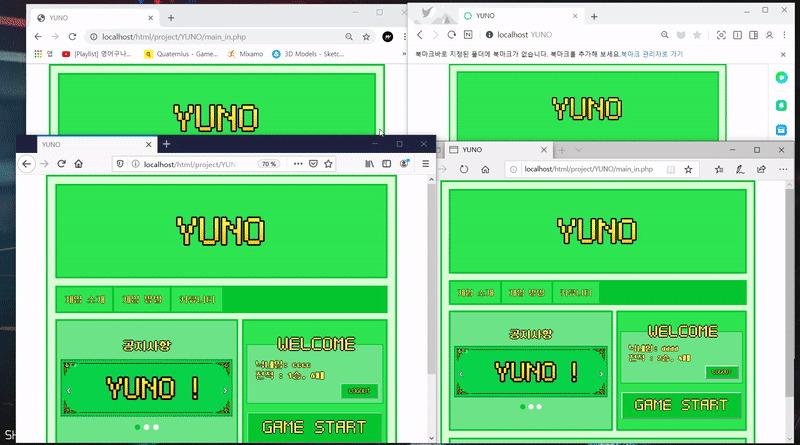Open the [Playlist] YouTube bookmark

(x=97, y=54)
